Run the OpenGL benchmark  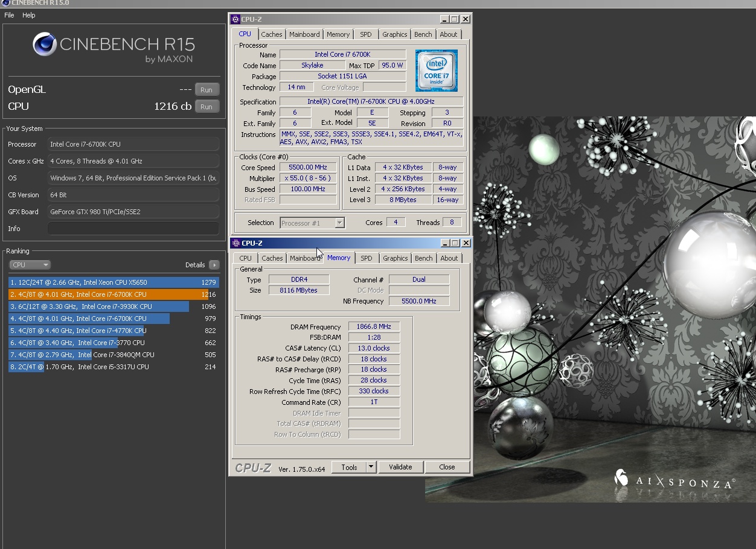click(207, 90)
